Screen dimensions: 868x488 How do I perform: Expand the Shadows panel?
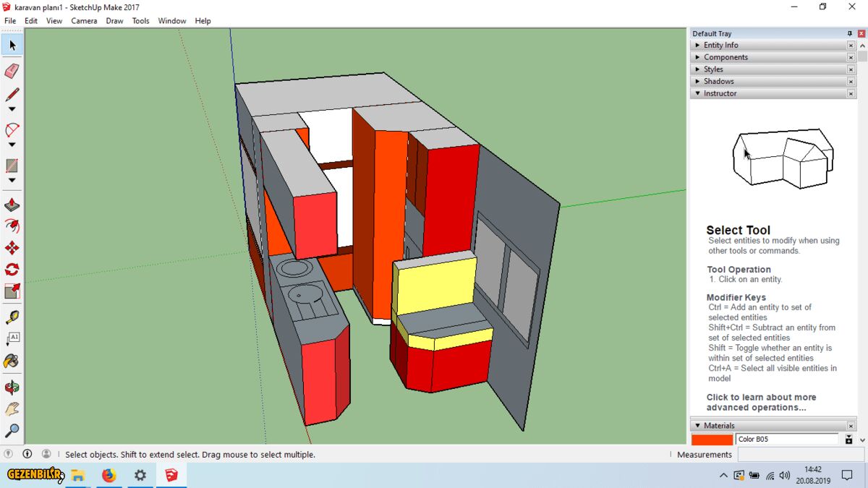coord(768,81)
